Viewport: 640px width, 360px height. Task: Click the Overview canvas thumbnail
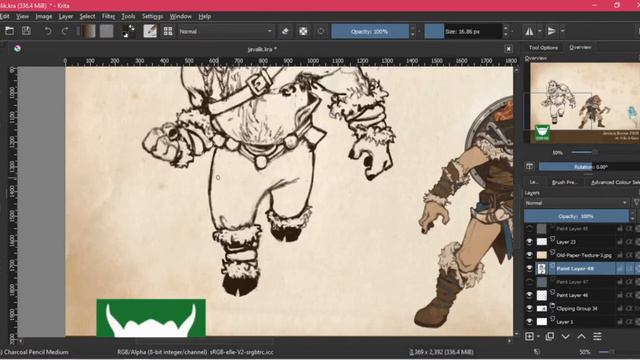coord(584,102)
